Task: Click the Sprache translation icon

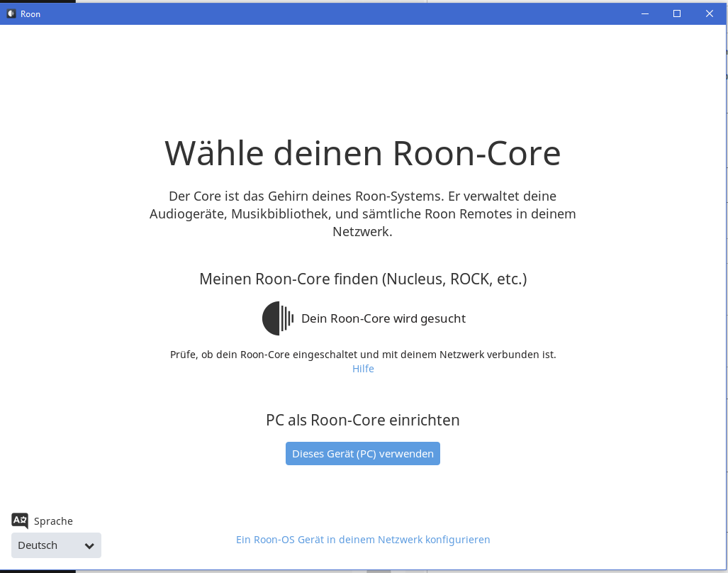Action: (x=20, y=521)
